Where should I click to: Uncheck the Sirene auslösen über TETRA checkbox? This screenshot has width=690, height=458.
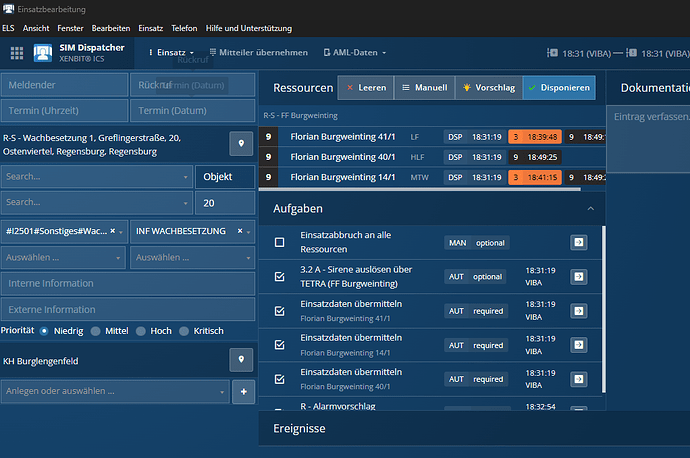[x=280, y=278]
